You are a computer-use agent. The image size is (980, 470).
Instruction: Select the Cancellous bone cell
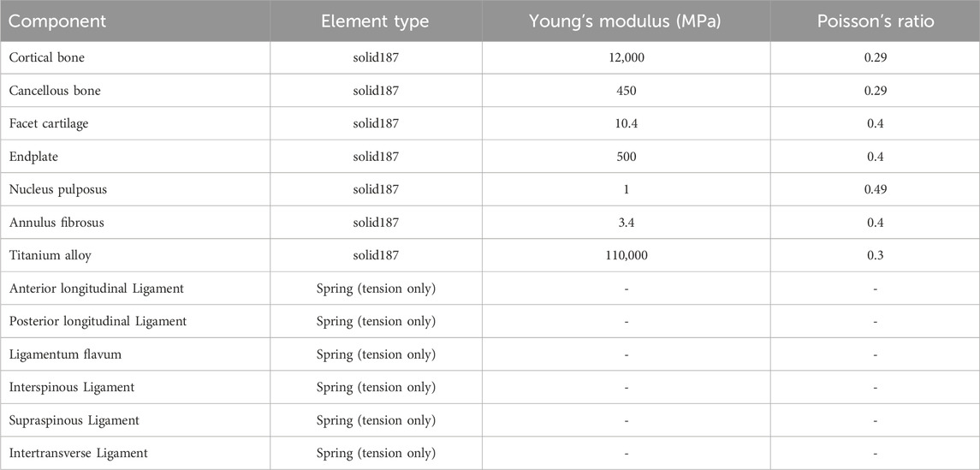point(55,91)
